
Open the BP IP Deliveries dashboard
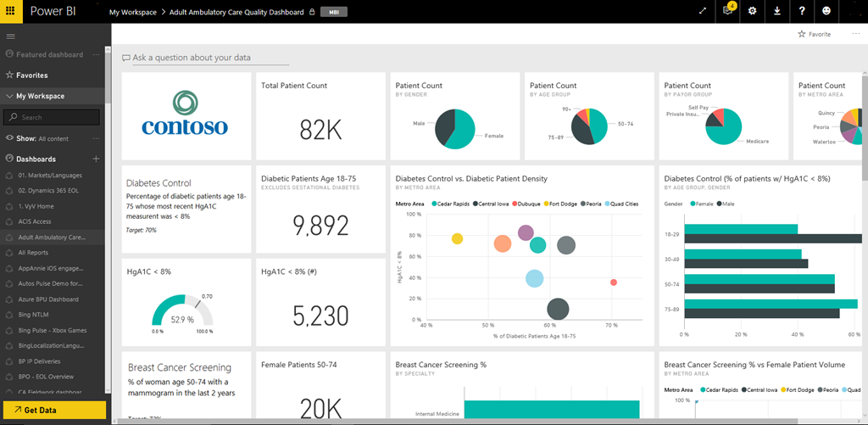click(39, 361)
